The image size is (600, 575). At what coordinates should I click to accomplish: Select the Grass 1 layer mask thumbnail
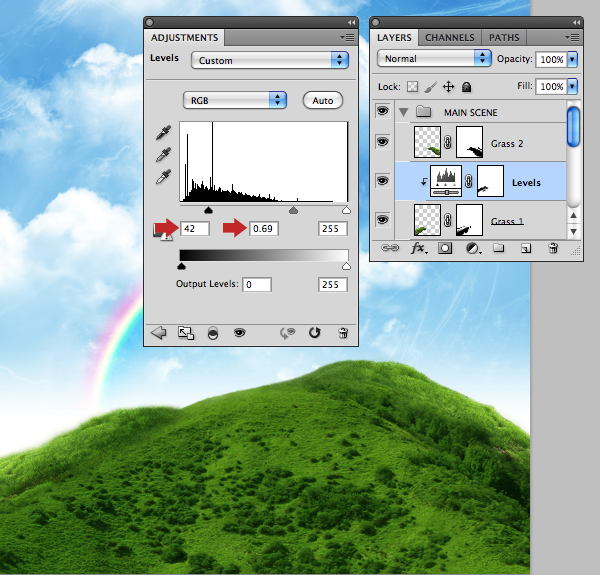470,220
